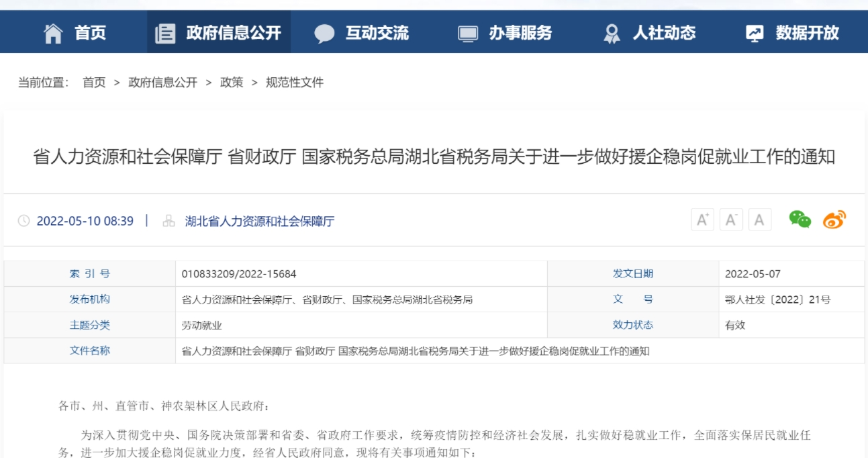Click the issuing agencies value in 发布机构 row
Screen dimensions: 868x458
[x=327, y=300]
